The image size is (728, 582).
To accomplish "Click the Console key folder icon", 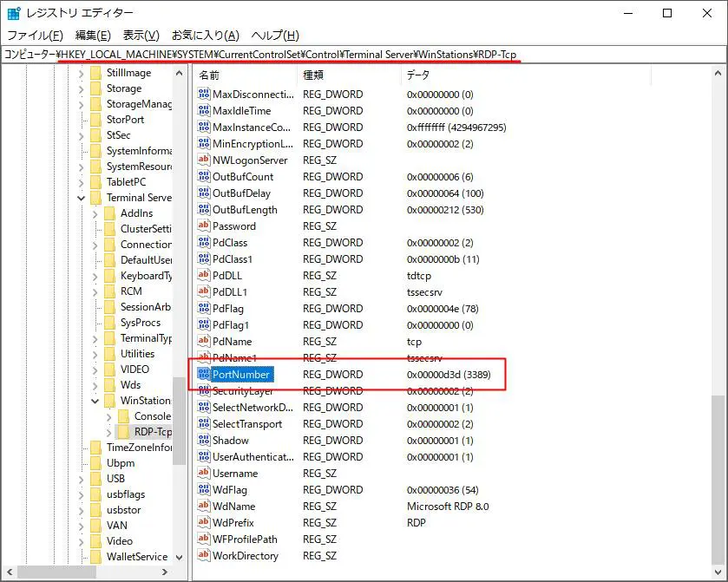I will coord(124,416).
